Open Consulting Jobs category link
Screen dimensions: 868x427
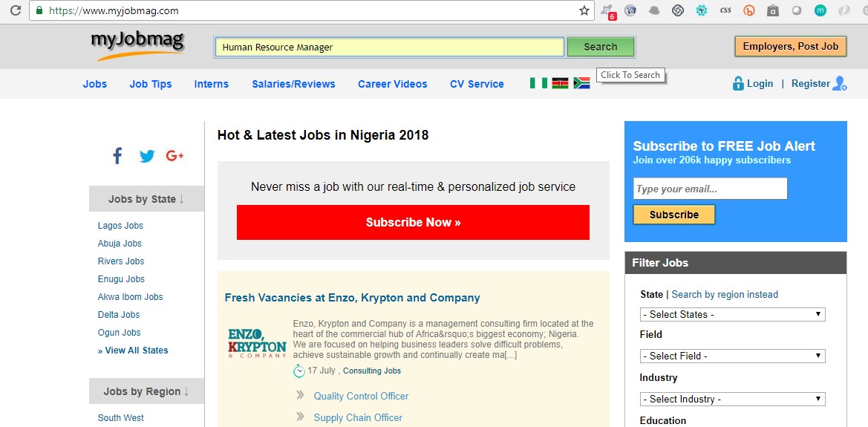coord(372,371)
